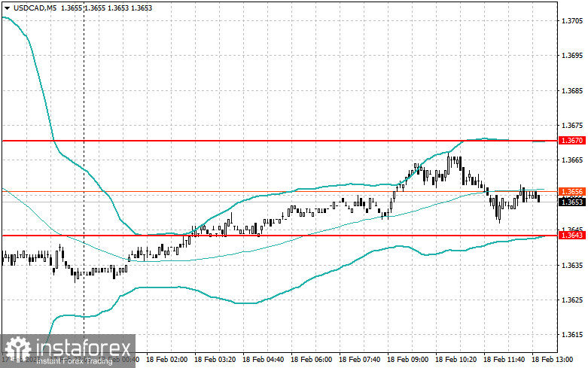Click the 1.3635 price scale value

pyautogui.click(x=573, y=266)
